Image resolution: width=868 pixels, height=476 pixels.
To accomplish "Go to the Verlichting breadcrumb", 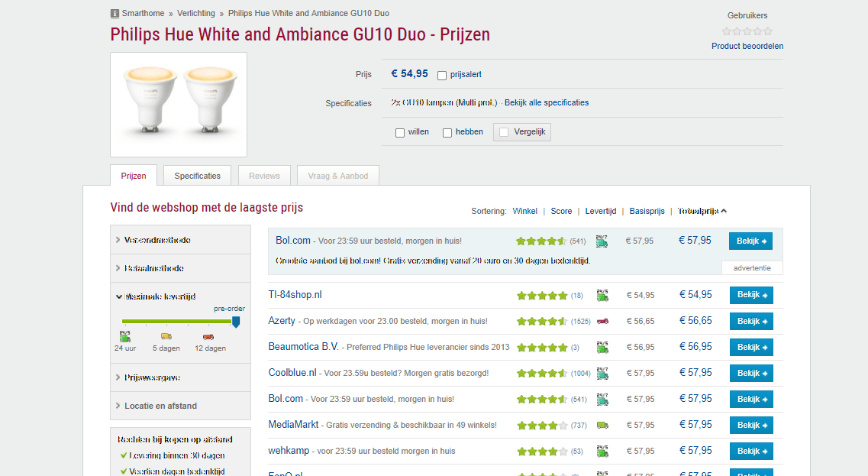I will pyautogui.click(x=196, y=13).
